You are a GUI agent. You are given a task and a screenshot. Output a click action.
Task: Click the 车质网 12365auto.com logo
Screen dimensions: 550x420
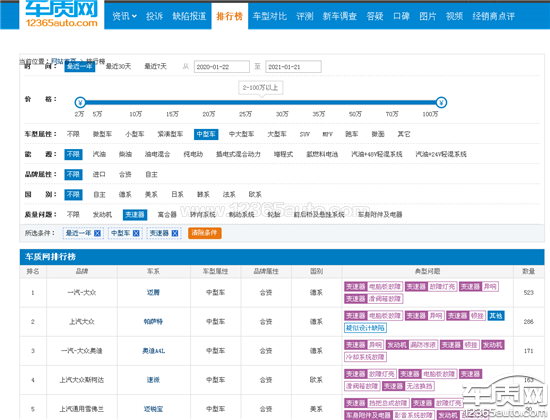pos(61,14)
